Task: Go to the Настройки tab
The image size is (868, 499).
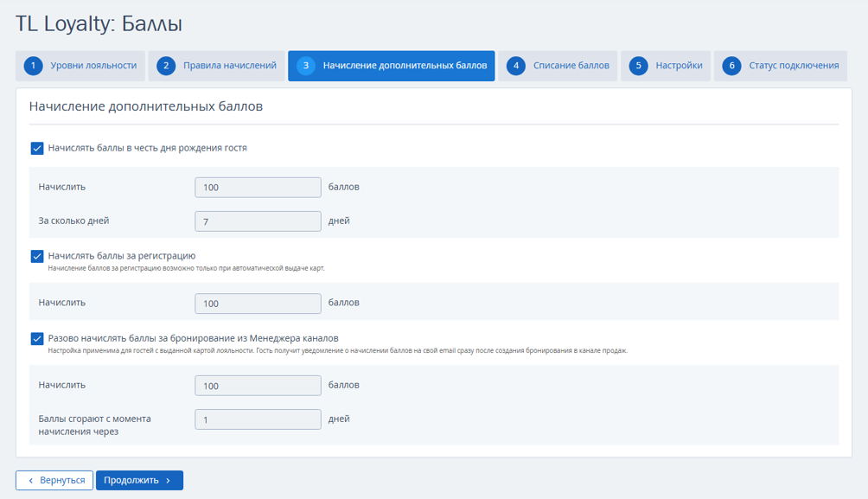Action: click(x=666, y=66)
